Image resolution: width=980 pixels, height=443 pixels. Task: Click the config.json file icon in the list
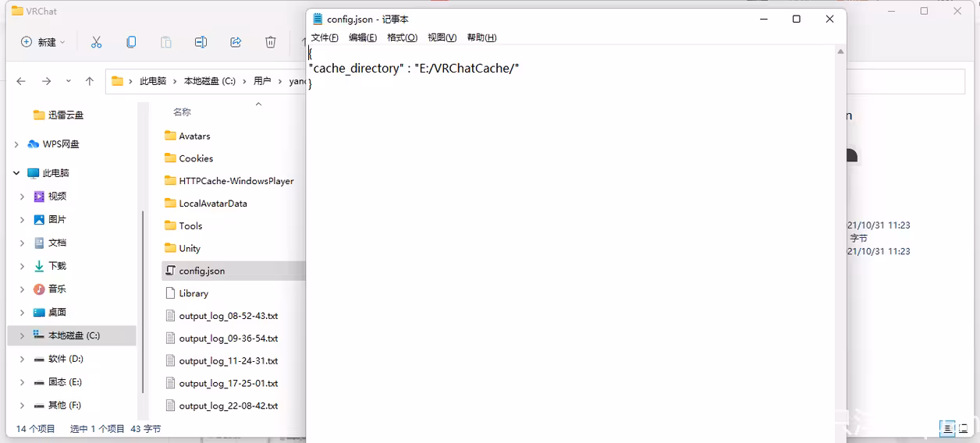click(171, 271)
